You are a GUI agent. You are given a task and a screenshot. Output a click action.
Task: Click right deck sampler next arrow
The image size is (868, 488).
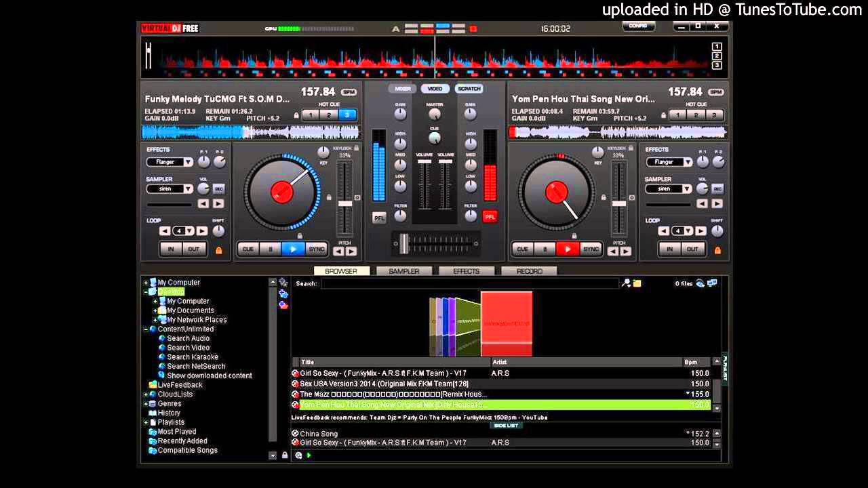tap(717, 203)
